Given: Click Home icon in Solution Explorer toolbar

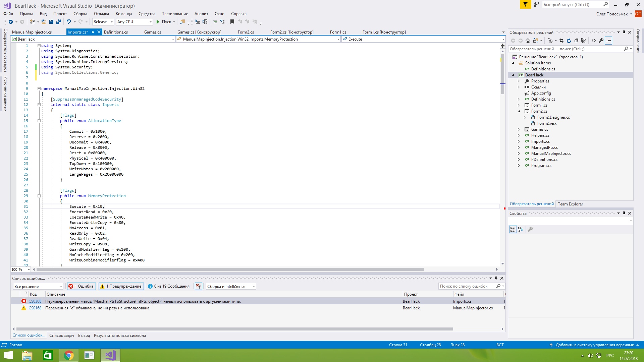Looking at the screenshot, I should pos(528,41).
